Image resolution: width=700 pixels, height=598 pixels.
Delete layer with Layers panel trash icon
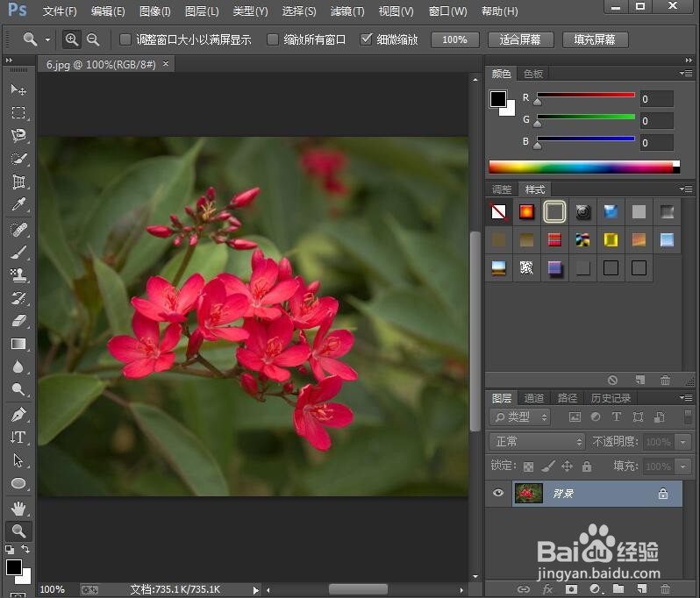(665, 589)
